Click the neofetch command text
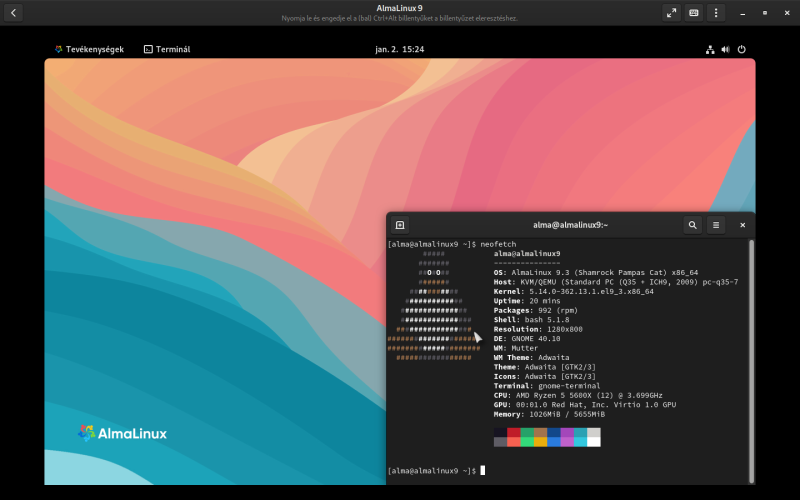Viewport: 800px width, 500px height. pyautogui.click(x=498, y=244)
